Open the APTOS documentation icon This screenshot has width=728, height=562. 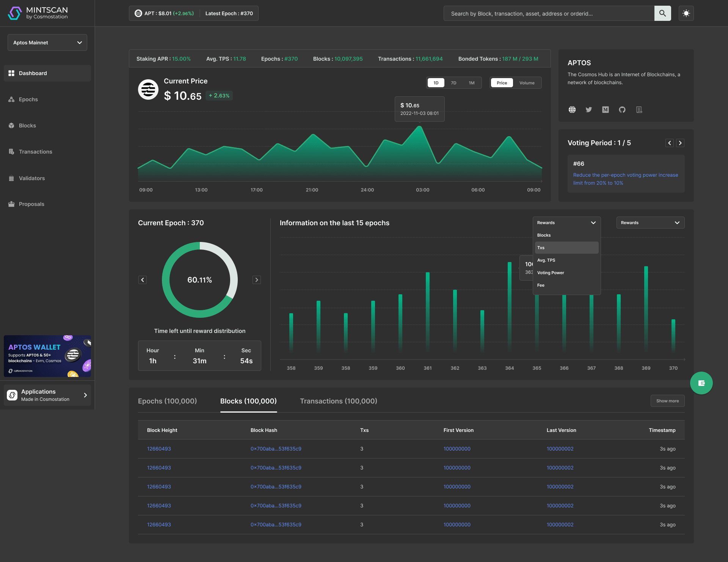[x=639, y=110]
